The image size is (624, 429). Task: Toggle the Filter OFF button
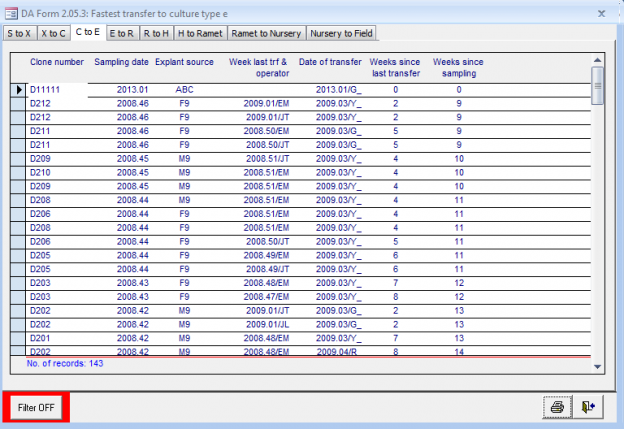point(36,408)
